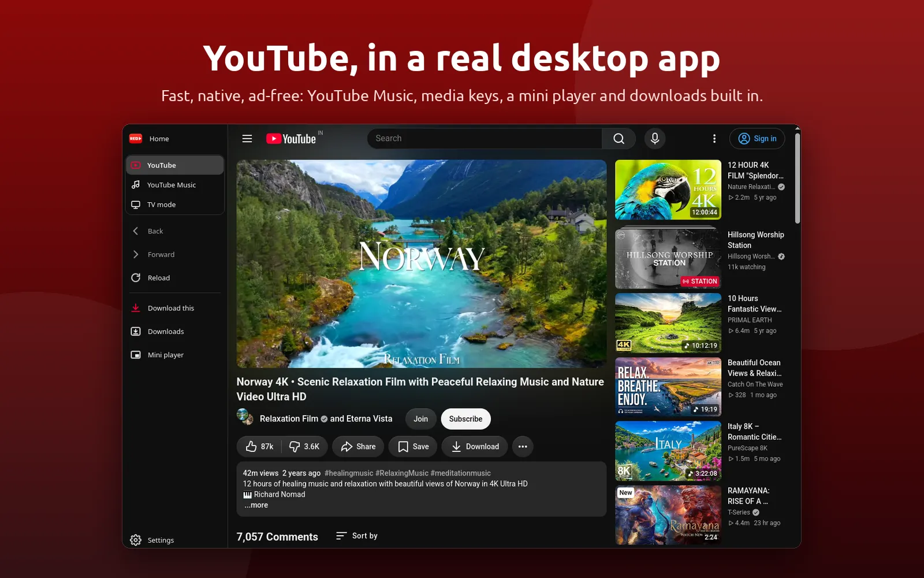
Task: Click the search magnifier button
Action: 619,139
